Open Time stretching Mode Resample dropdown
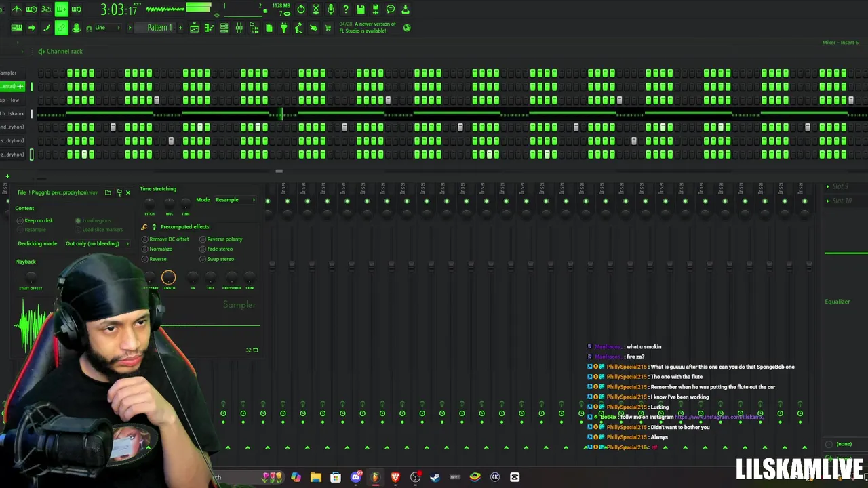Image resolution: width=868 pixels, height=488 pixels. 235,200
